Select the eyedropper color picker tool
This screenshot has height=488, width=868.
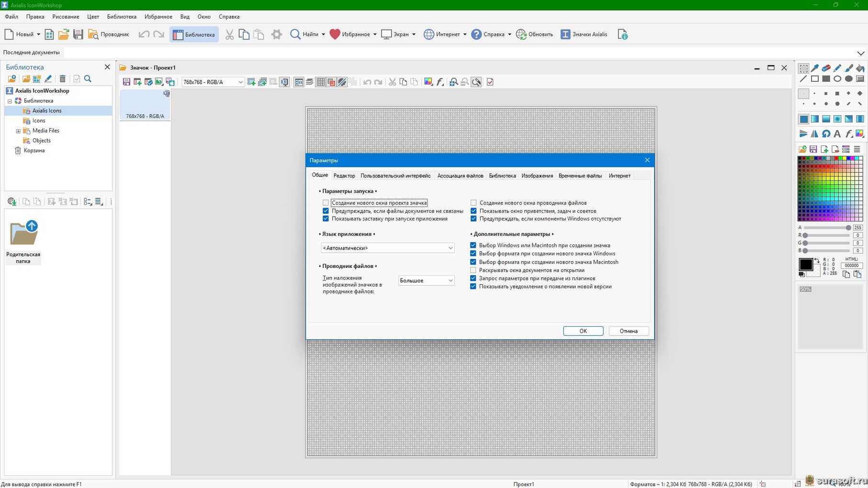(815, 68)
